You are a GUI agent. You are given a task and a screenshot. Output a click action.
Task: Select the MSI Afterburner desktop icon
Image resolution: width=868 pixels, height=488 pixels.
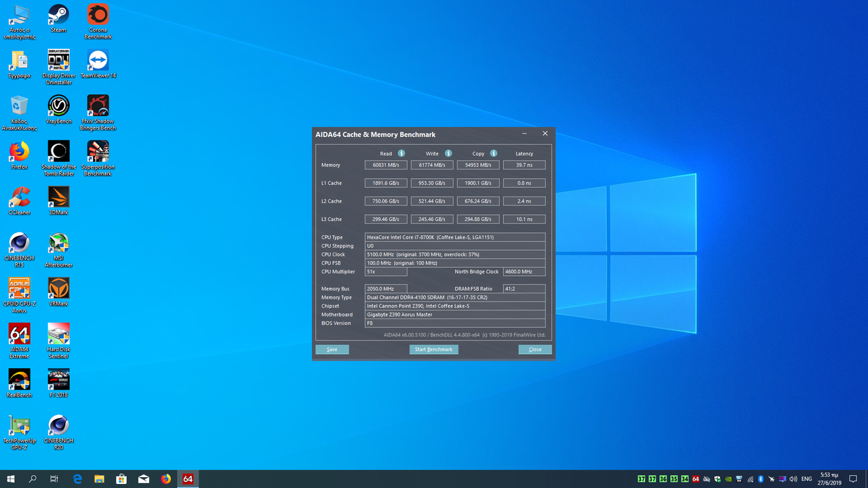pyautogui.click(x=58, y=250)
